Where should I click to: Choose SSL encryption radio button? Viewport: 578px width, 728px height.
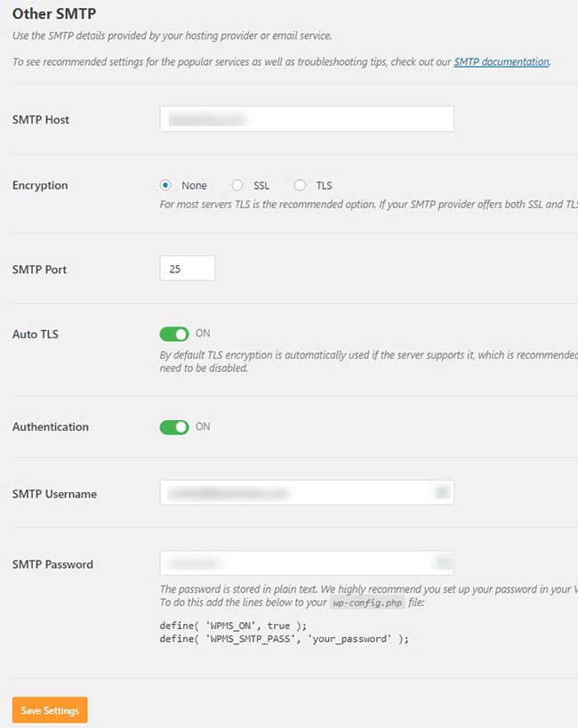pyautogui.click(x=237, y=185)
